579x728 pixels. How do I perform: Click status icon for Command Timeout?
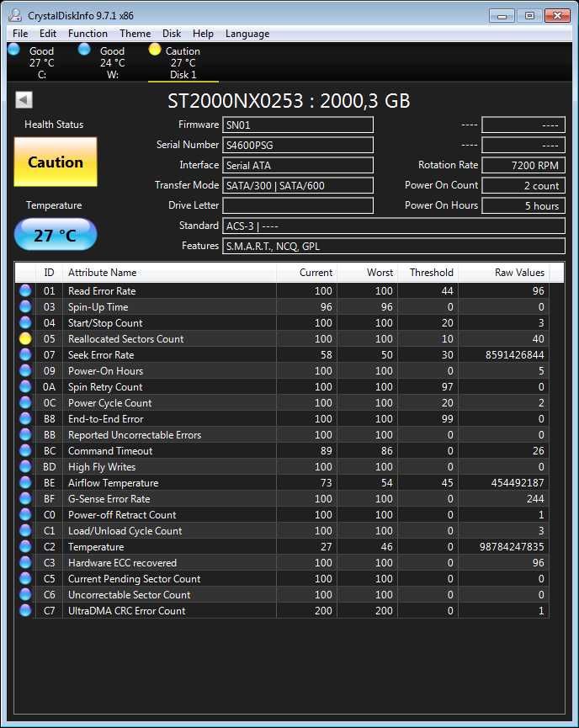click(x=25, y=451)
